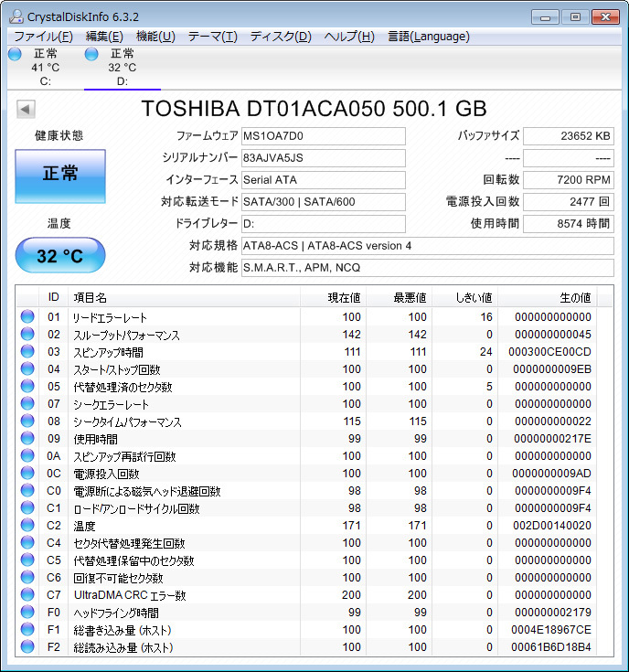Click the 最悪値 column header
The width and height of the screenshot is (629, 672).
[x=399, y=297]
